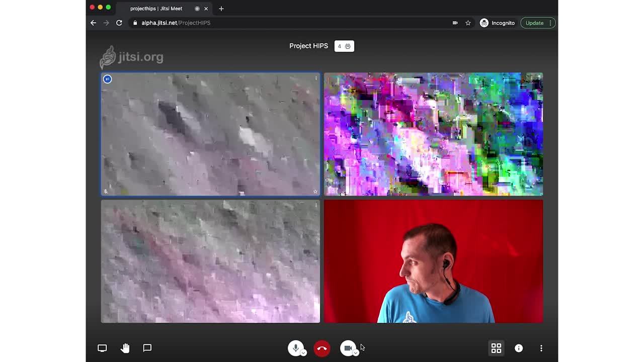The image size is (644, 362).
Task: Mute the microphone
Action: pyautogui.click(x=295, y=347)
